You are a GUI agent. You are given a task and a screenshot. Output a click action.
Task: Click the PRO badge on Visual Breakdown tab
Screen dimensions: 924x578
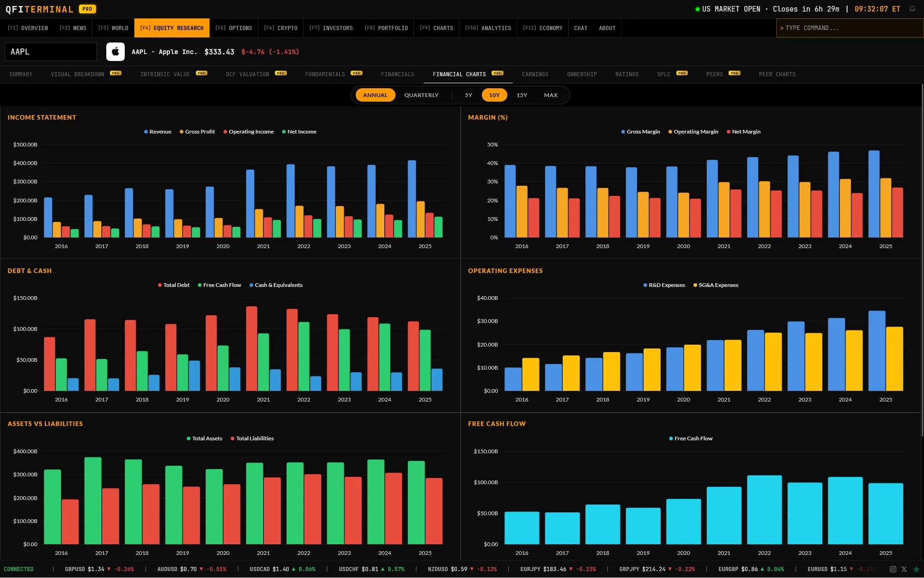pyautogui.click(x=115, y=73)
